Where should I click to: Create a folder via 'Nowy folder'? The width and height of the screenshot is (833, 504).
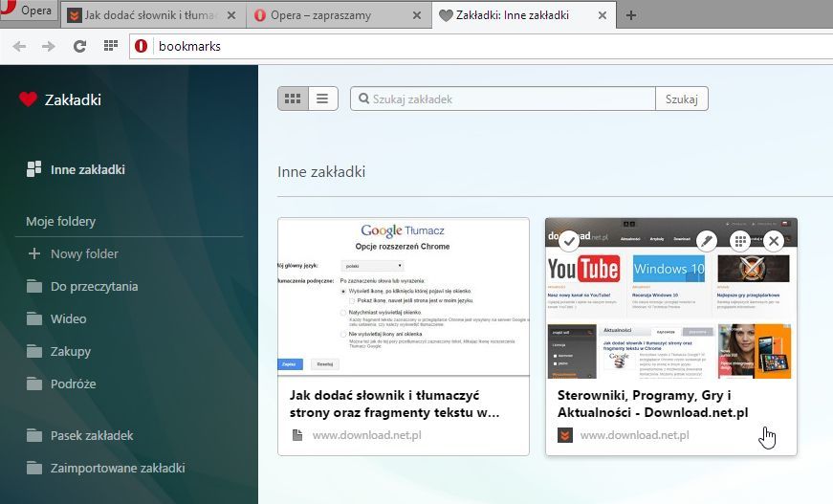tap(84, 253)
